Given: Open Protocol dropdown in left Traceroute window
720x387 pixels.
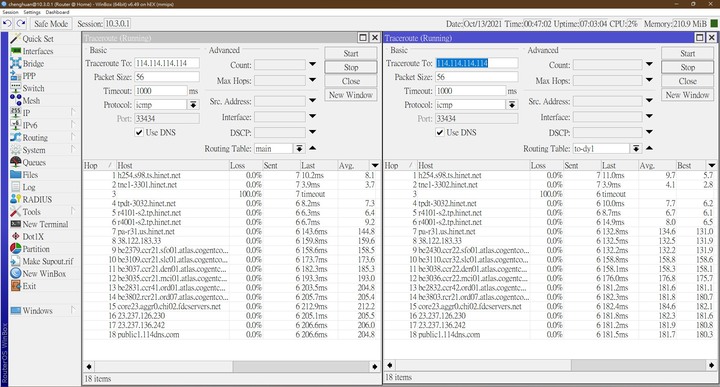Looking at the screenshot, I should (x=193, y=105).
